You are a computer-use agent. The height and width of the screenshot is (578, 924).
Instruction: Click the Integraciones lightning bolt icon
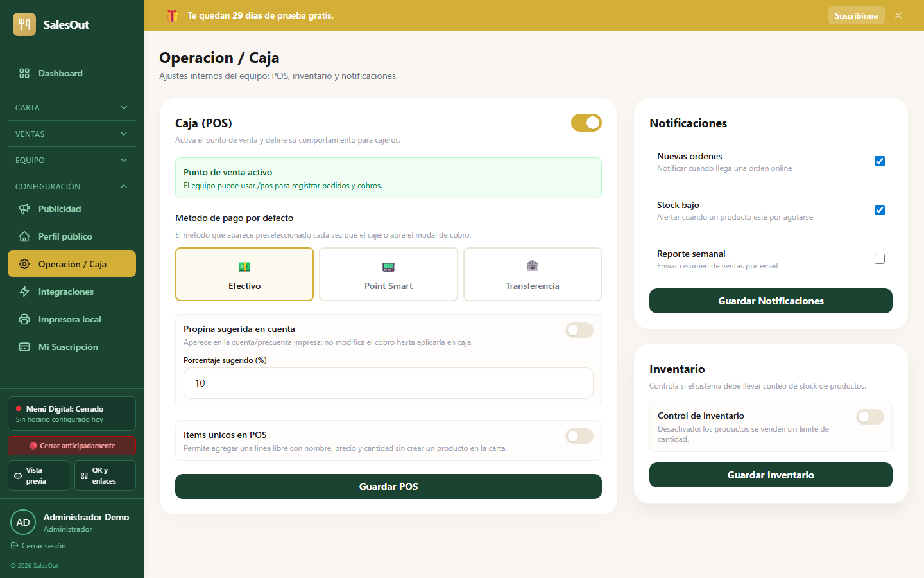[x=24, y=292]
